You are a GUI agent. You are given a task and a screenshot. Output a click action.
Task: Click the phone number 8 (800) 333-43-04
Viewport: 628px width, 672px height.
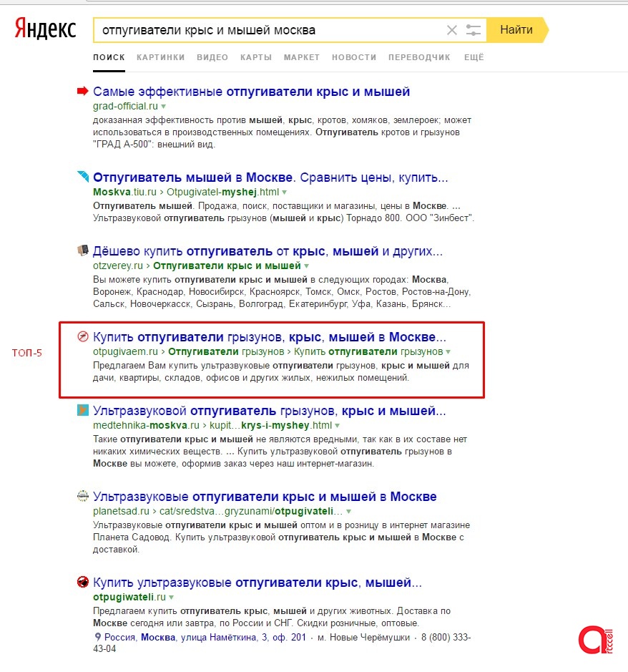coord(282,643)
